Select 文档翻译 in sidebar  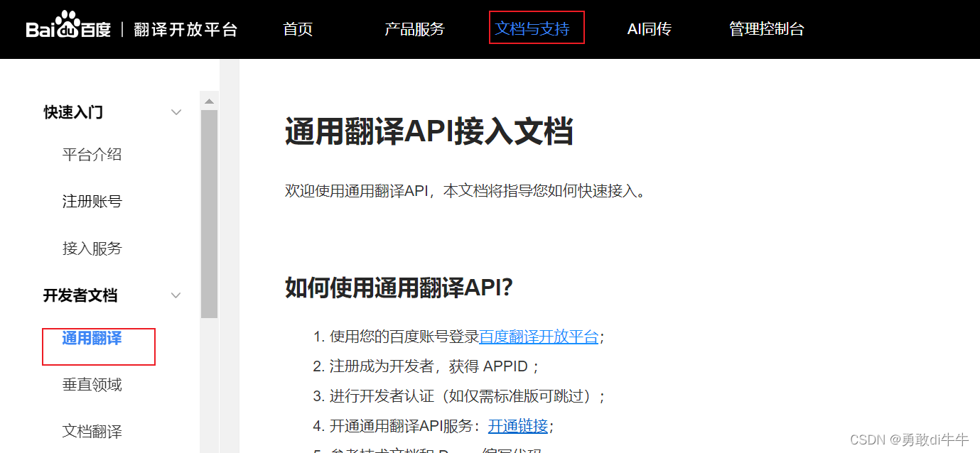pyautogui.click(x=92, y=432)
